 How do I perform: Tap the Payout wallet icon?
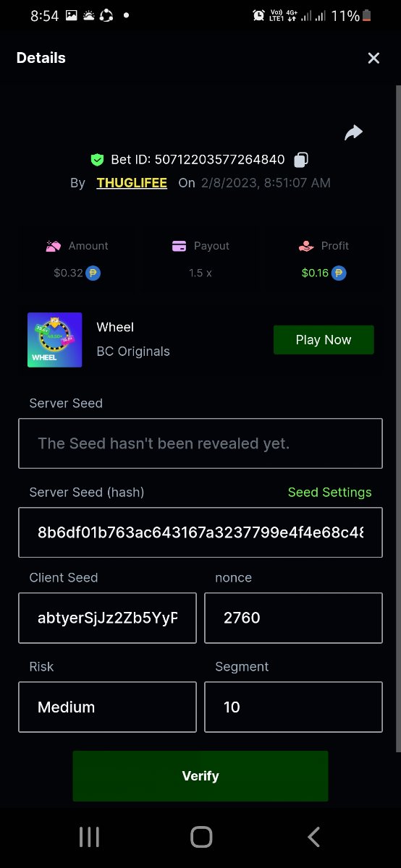[x=180, y=246]
